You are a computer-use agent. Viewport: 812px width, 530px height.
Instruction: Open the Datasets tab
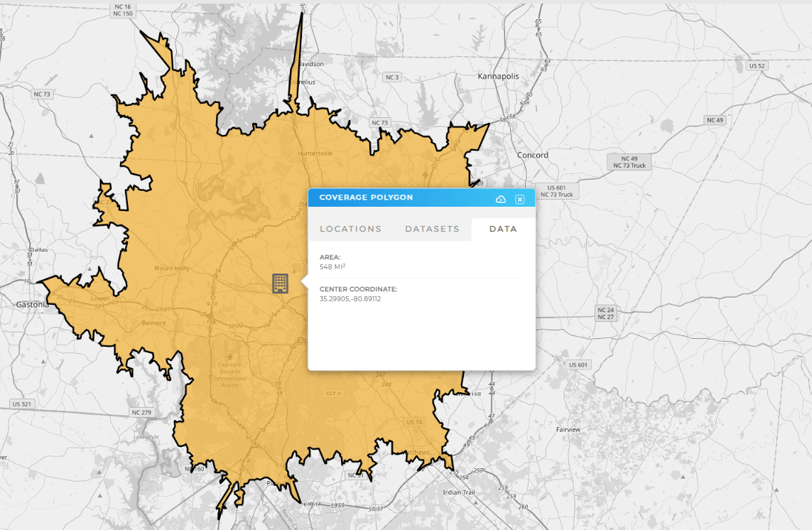(432, 229)
